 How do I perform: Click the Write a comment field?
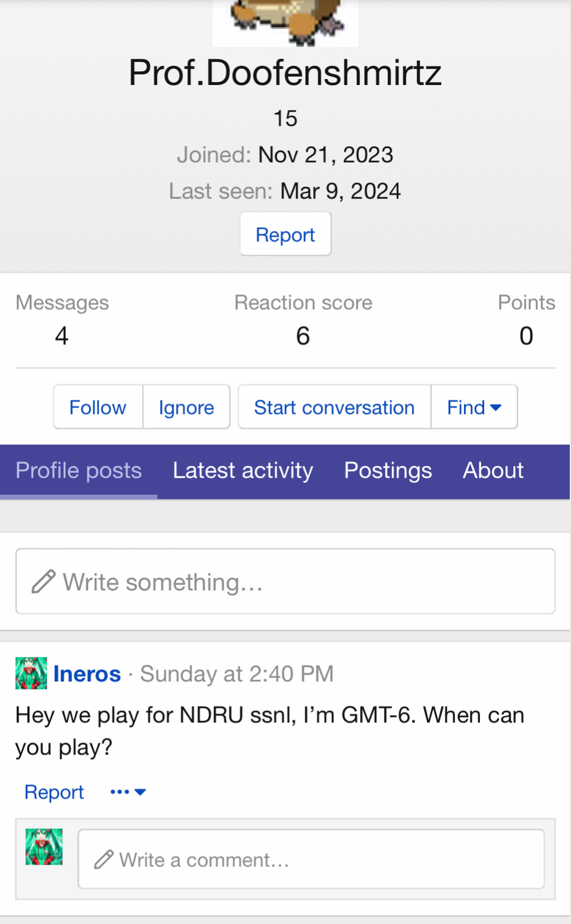pyautogui.click(x=311, y=859)
